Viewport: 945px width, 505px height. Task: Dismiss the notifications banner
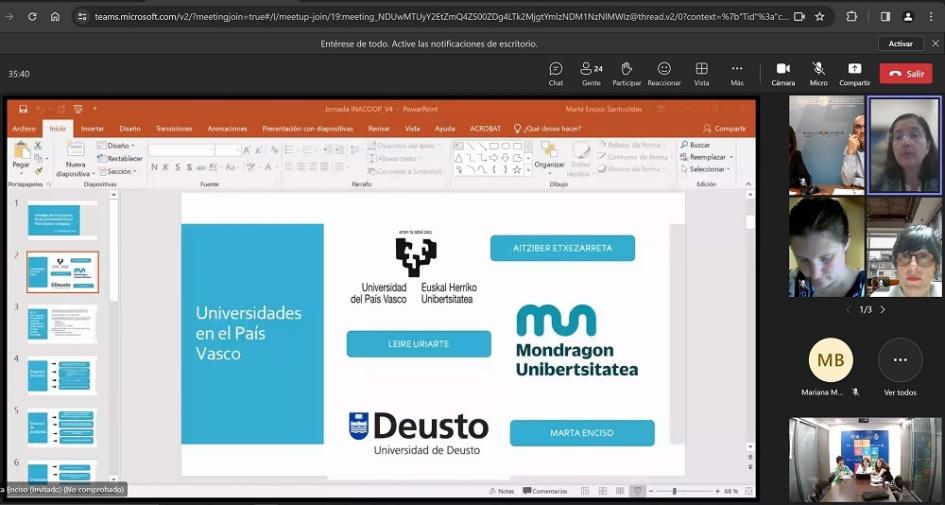935,43
